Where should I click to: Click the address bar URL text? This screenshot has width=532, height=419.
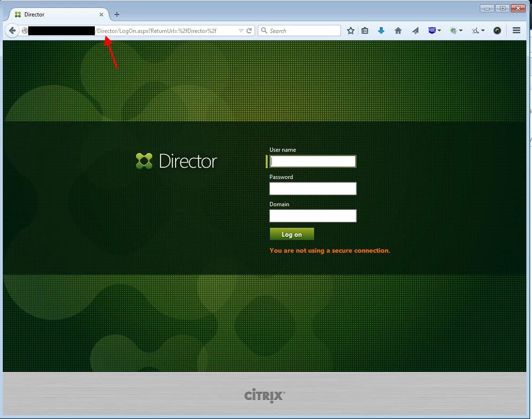coord(157,31)
